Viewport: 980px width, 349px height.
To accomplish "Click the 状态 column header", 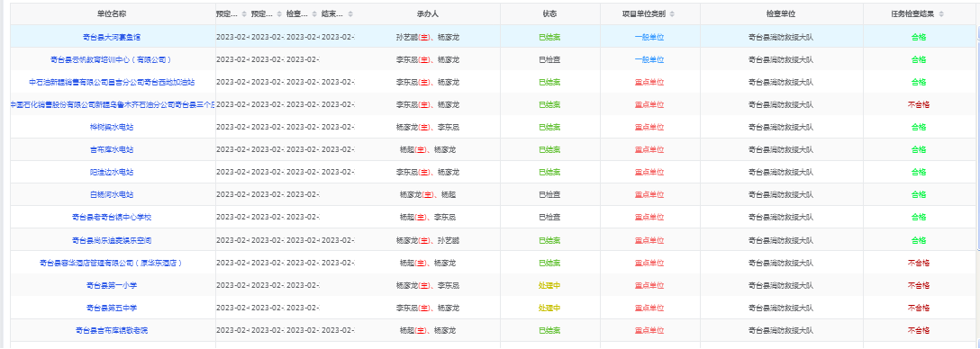I will tap(549, 13).
